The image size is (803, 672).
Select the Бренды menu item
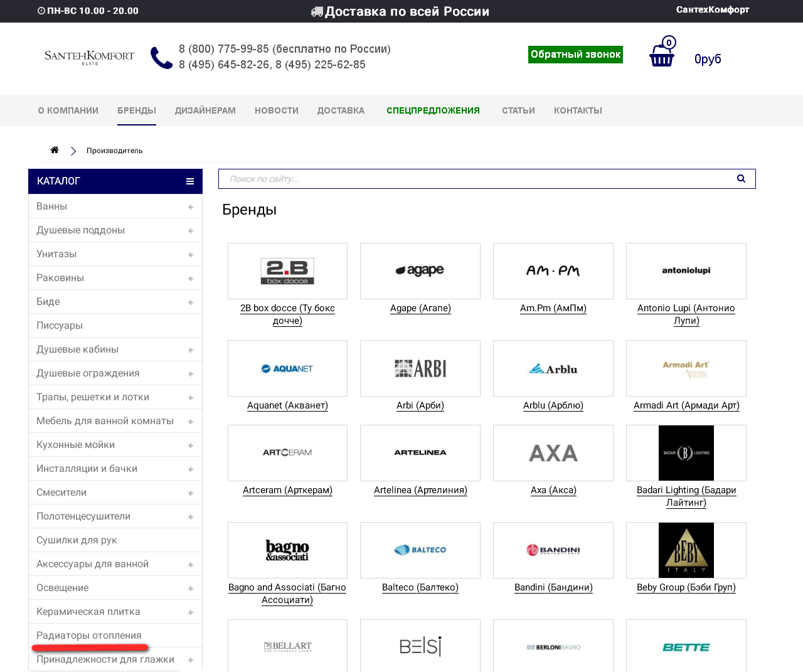click(x=137, y=110)
